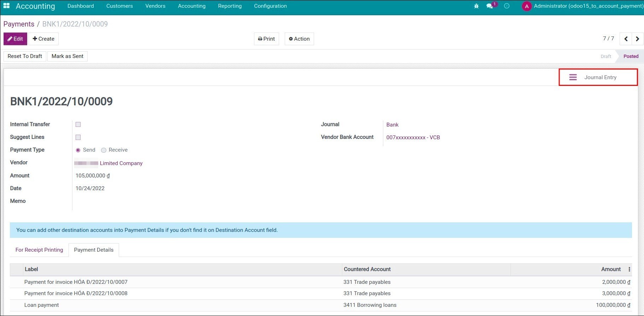
Task: Open table column options kebab icon
Action: click(629, 269)
